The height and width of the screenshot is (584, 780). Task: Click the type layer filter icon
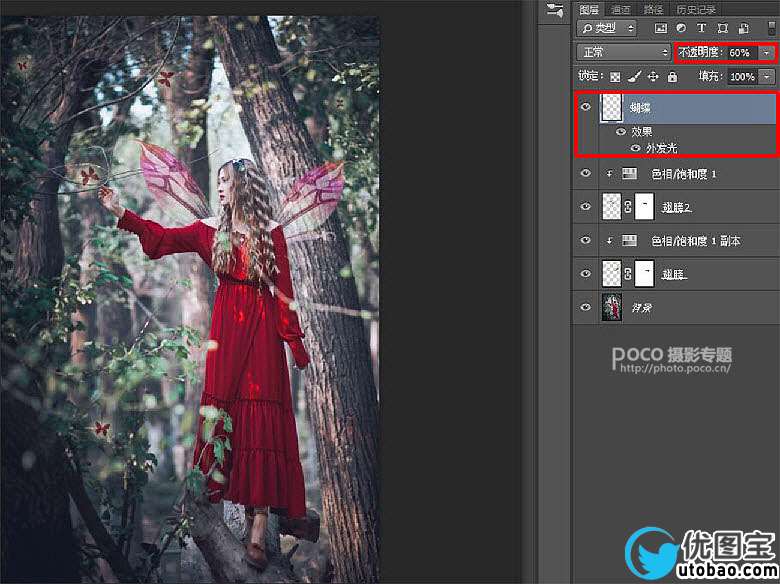click(701, 28)
